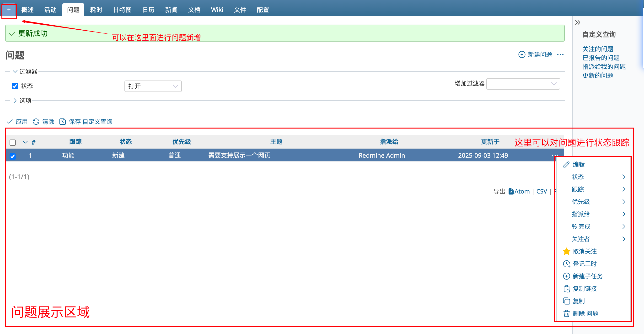Click the 新建问题 plus-circle icon

click(522, 54)
